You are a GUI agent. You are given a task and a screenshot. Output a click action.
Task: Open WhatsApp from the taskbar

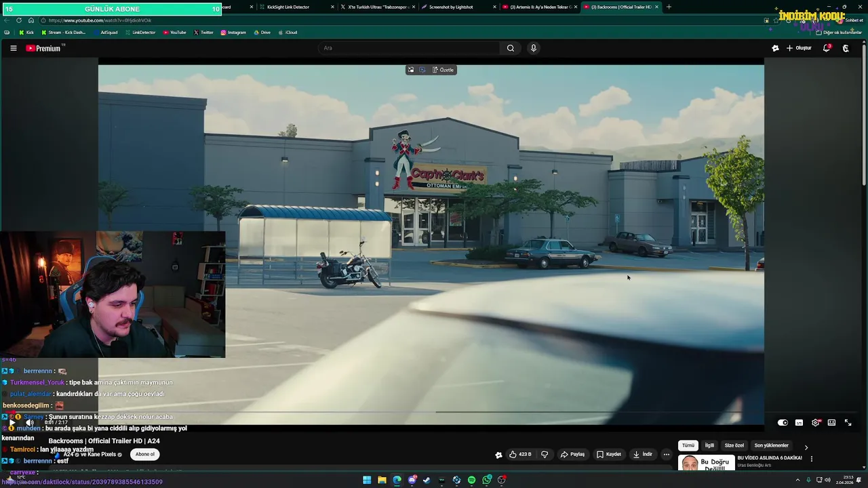point(487,480)
